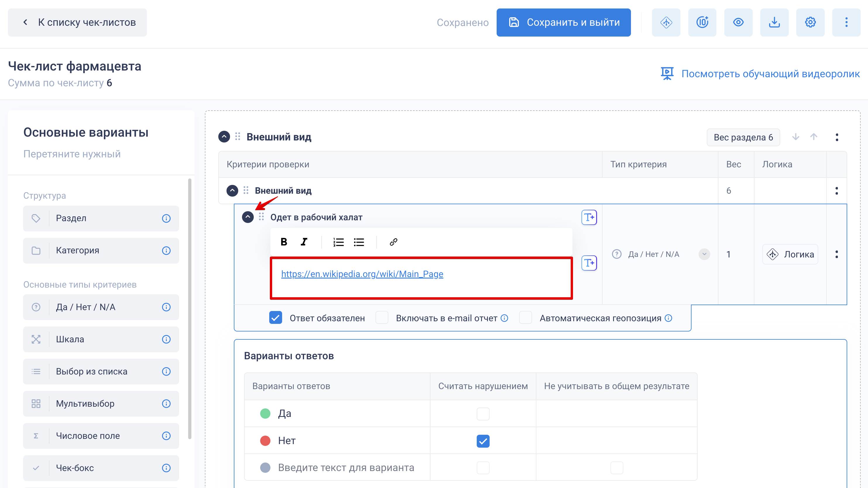
Task: Open Посмотреть обучающий видеоролик link
Action: coord(770,74)
